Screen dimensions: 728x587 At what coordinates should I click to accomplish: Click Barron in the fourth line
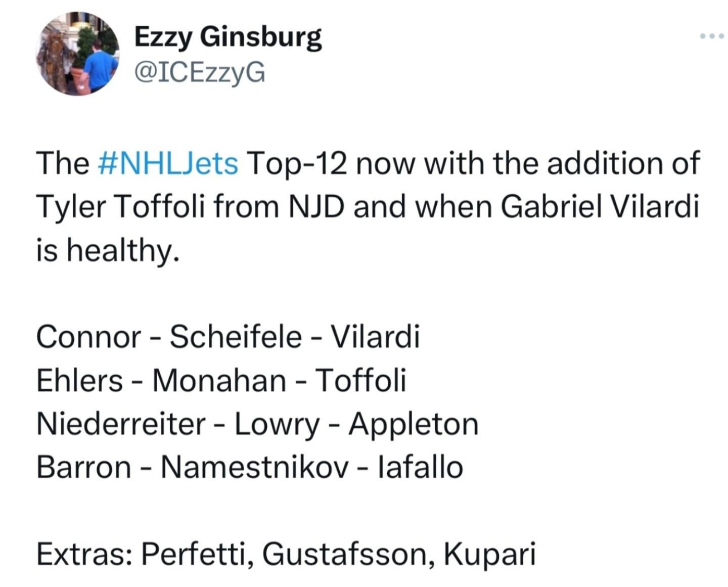[83, 467]
